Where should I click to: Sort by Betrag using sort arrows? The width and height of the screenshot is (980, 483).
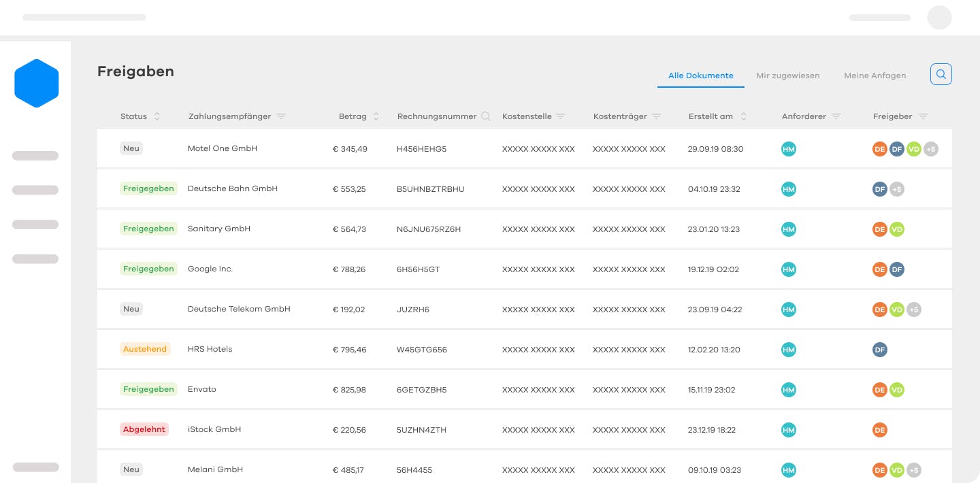click(376, 116)
